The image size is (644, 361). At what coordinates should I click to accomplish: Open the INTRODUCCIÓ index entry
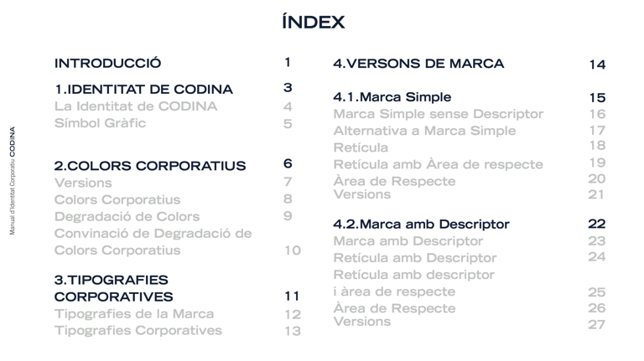click(107, 63)
